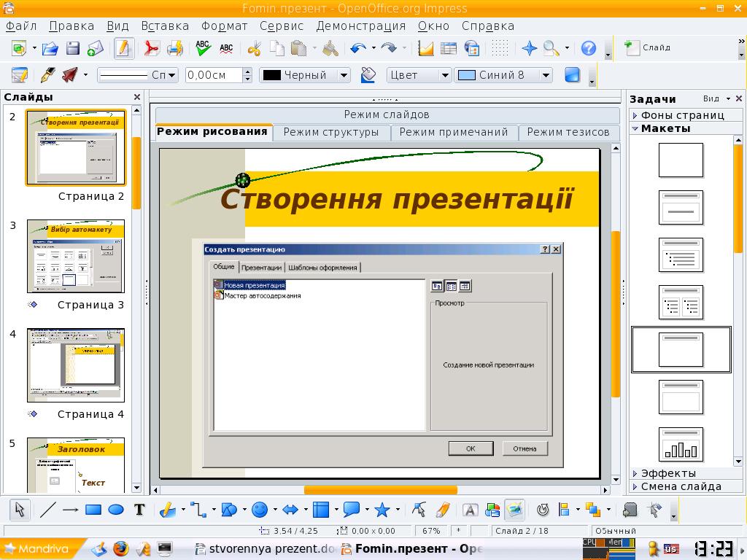Image resolution: width=747 pixels, height=560 pixels.
Task: Open a file with the Open icon
Action: tap(50, 48)
